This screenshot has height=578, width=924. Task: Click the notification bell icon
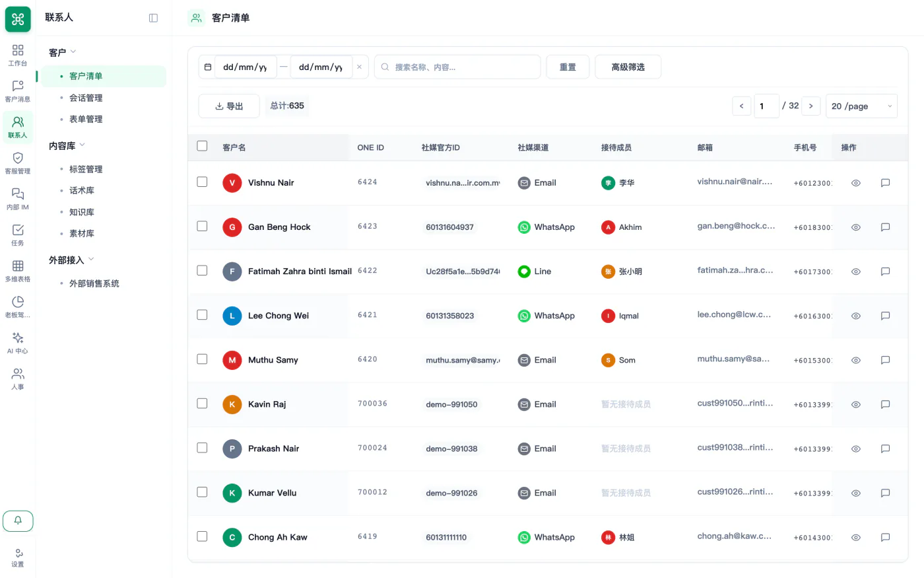tap(18, 521)
